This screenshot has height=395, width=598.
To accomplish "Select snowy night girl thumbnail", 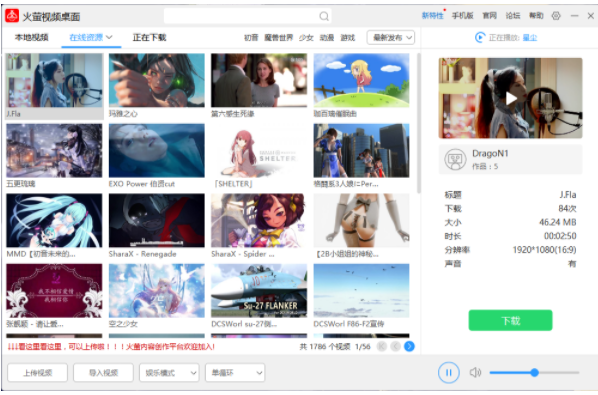I will point(54,150).
